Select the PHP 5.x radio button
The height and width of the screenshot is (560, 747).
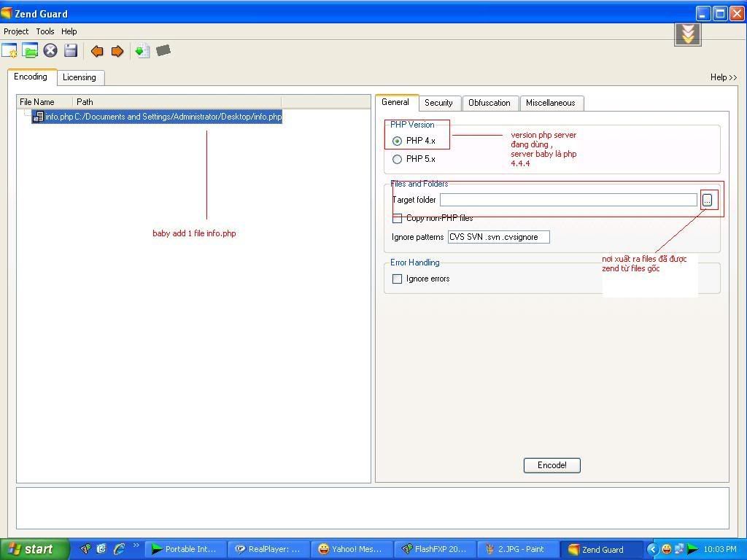coord(397,159)
